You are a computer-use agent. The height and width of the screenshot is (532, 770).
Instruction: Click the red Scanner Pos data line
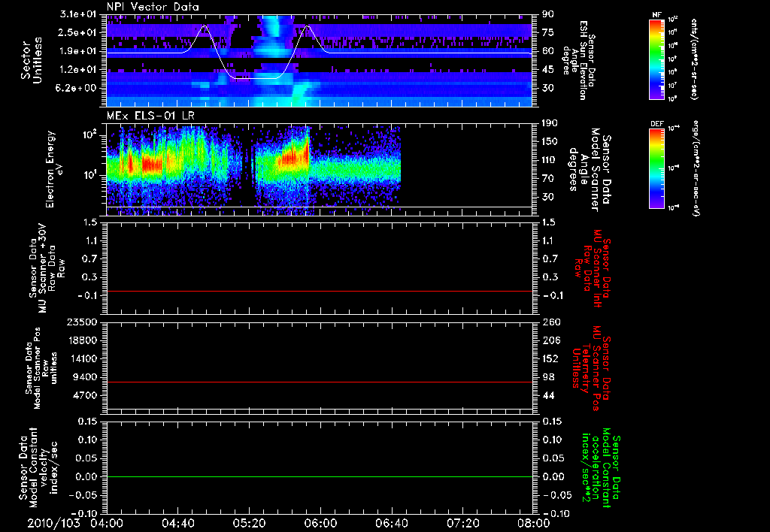click(x=319, y=382)
